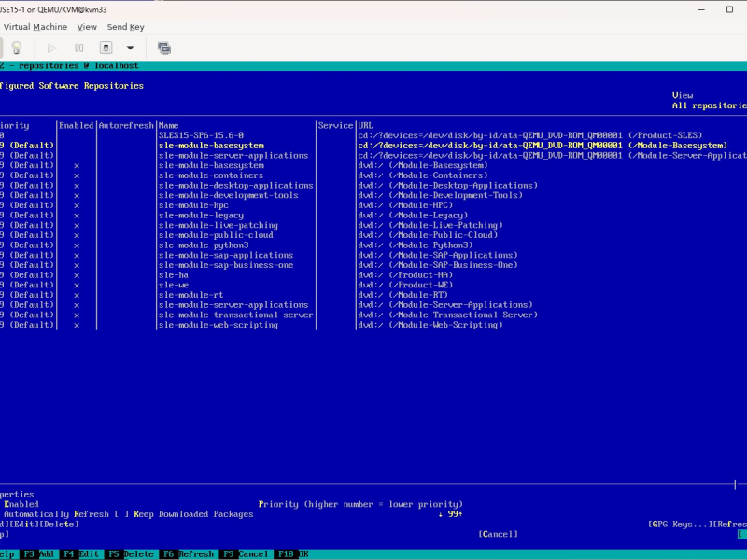This screenshot has height=560, width=747.
Task: Open the All repositories view selector
Action: click(x=710, y=105)
